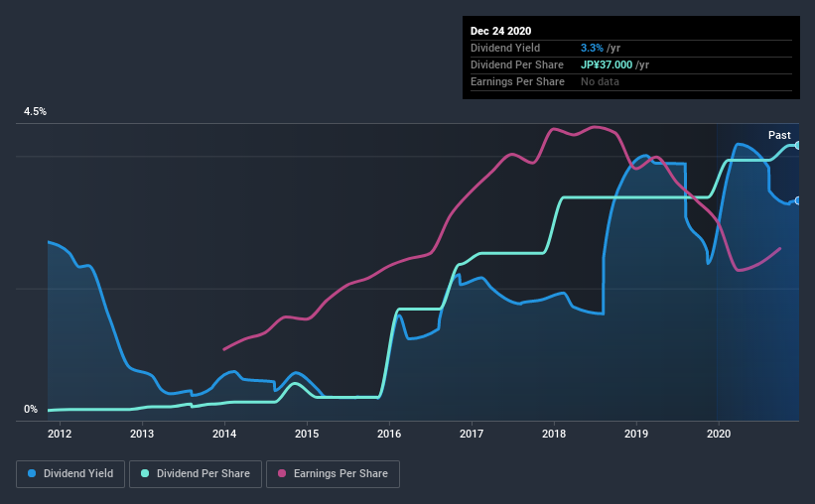Click the Dividend Yield endpoint marker
The image size is (815, 504).
point(797,200)
